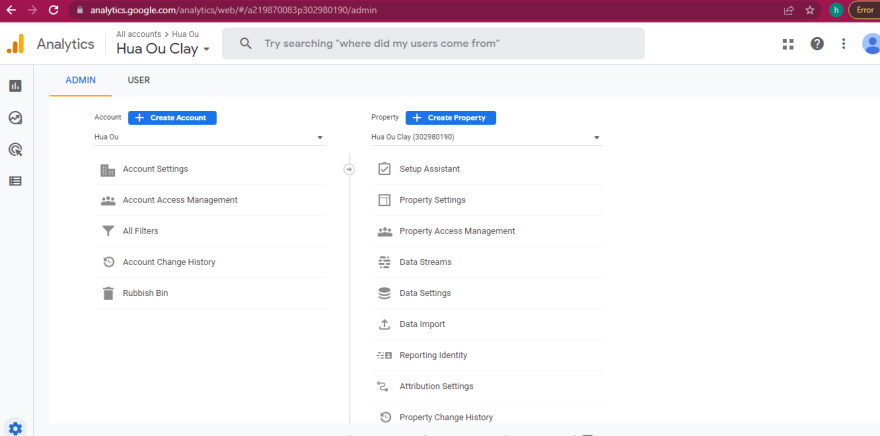Image resolution: width=880 pixels, height=436 pixels.
Task: Click the browser profile 'h' avatar
Action: [836, 10]
